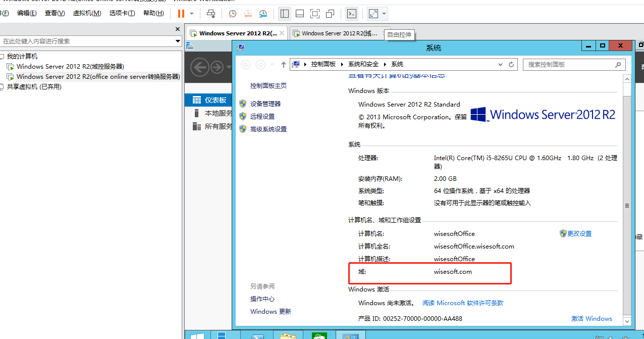The height and width of the screenshot is (339, 644).
Task: Click the library search input field
Action: pos(87,41)
